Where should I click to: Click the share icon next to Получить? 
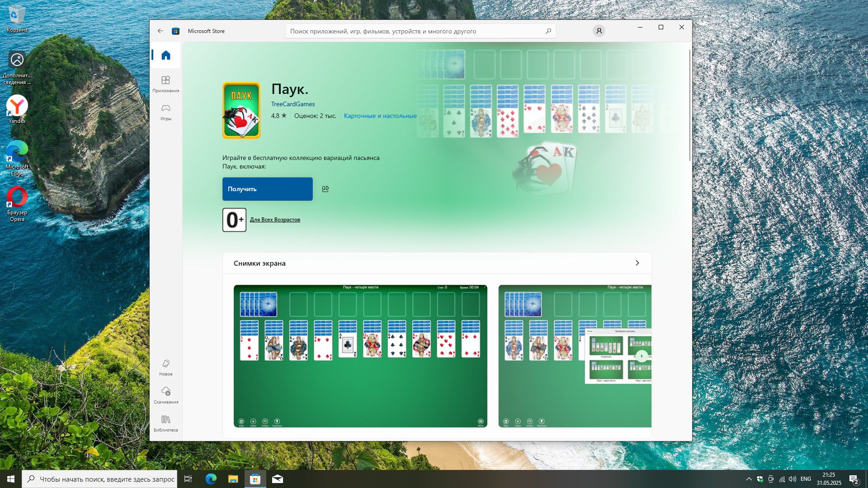pyautogui.click(x=325, y=189)
